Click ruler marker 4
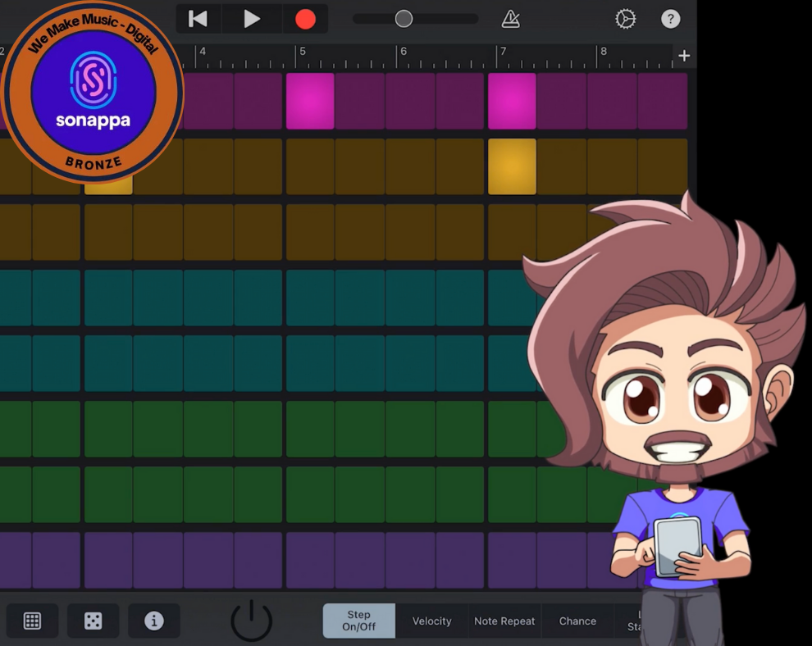Screen dimensions: 812x646 (203, 52)
